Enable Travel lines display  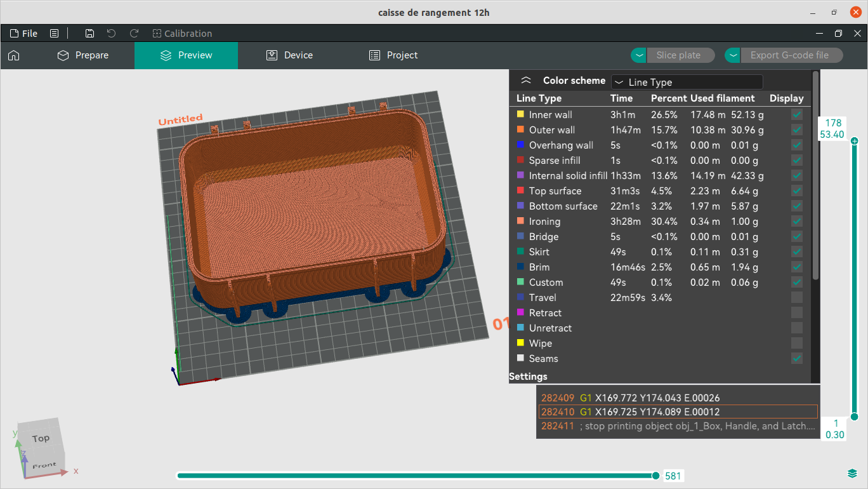[796, 298]
